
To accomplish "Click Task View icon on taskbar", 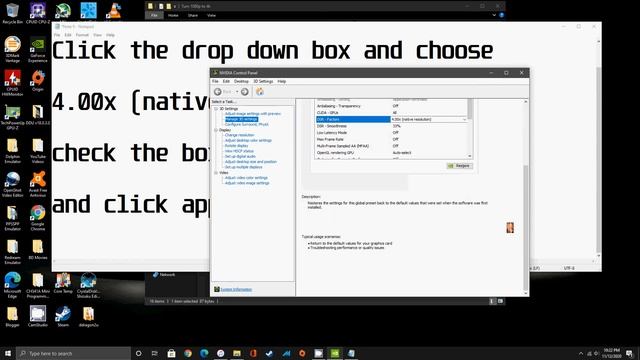I will (x=155, y=353).
